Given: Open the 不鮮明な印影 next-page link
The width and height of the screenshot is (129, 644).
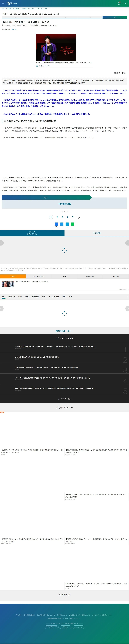Looking at the screenshot, I should (64, 204).
